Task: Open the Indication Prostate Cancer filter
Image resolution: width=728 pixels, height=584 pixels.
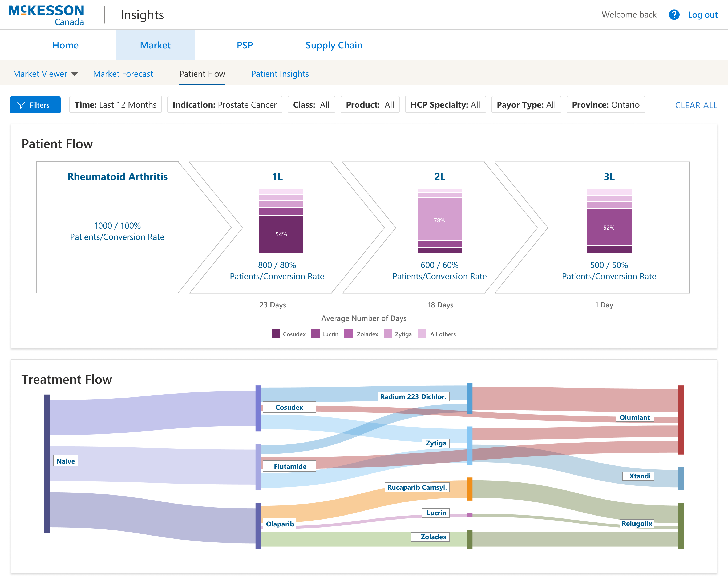Action: 225,105
